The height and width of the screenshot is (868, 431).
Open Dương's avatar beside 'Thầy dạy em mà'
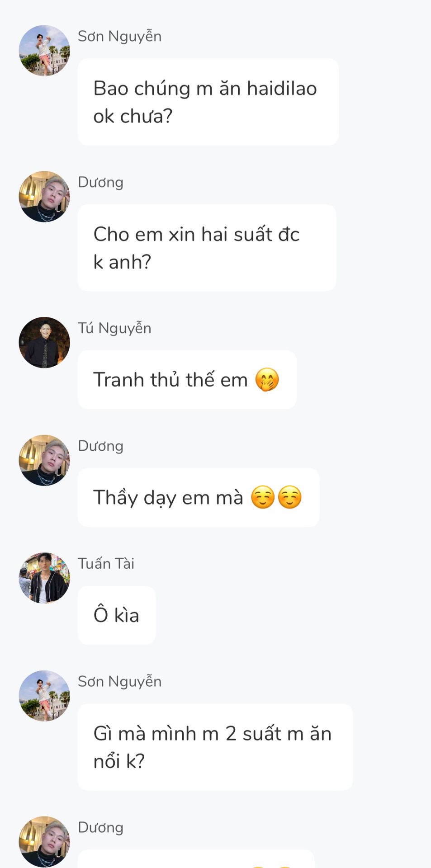pos(44,460)
